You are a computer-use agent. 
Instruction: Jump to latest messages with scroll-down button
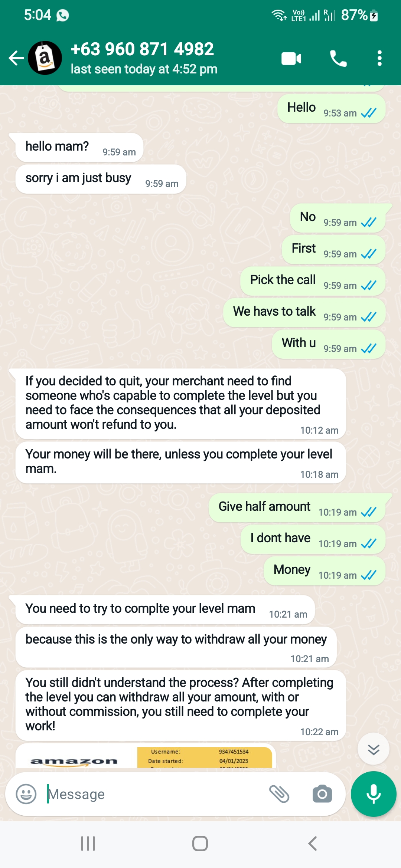coord(374,749)
